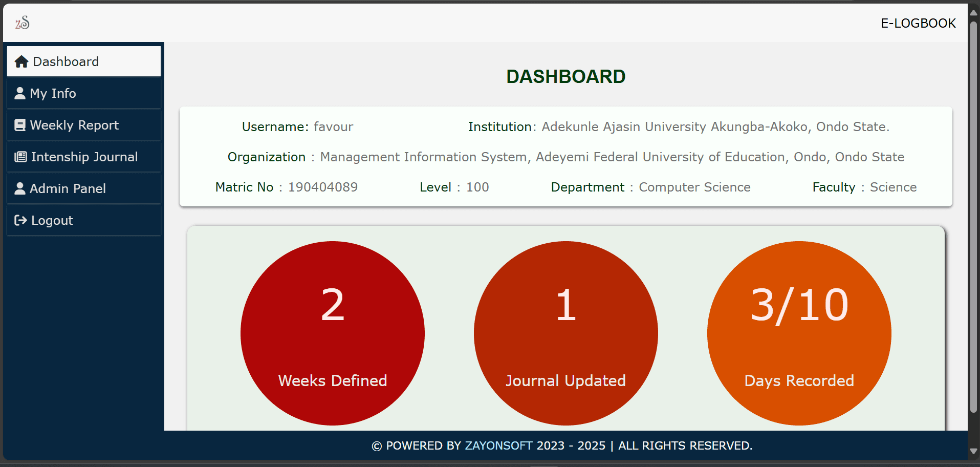980x467 pixels.
Task: Open the Dashboard menu item
Action: [66, 62]
